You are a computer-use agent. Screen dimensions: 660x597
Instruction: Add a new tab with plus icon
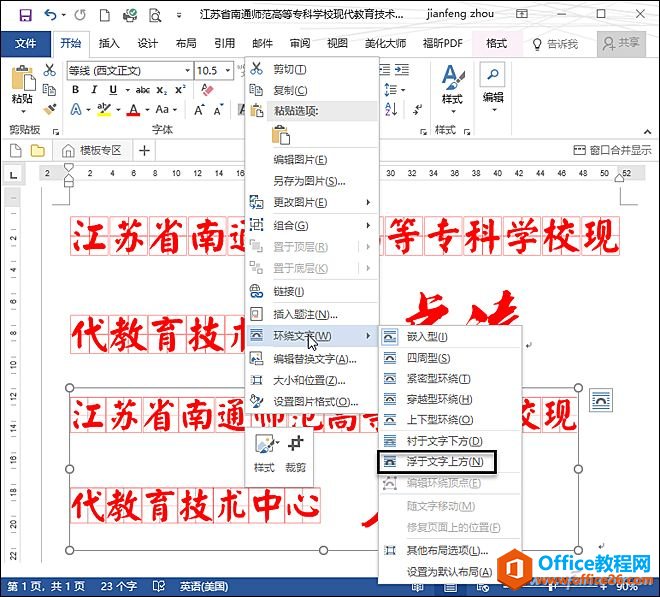(x=144, y=150)
